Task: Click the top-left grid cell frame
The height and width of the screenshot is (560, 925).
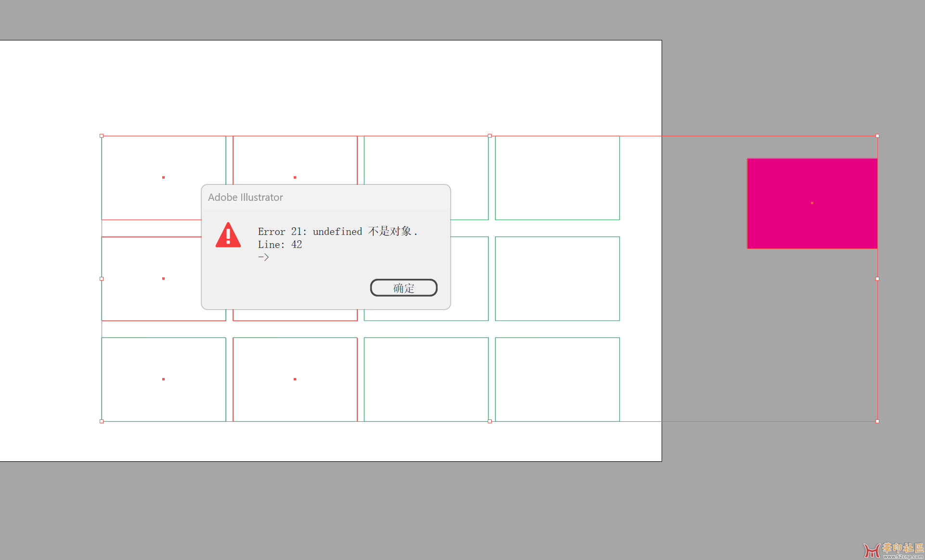Action: tap(164, 177)
